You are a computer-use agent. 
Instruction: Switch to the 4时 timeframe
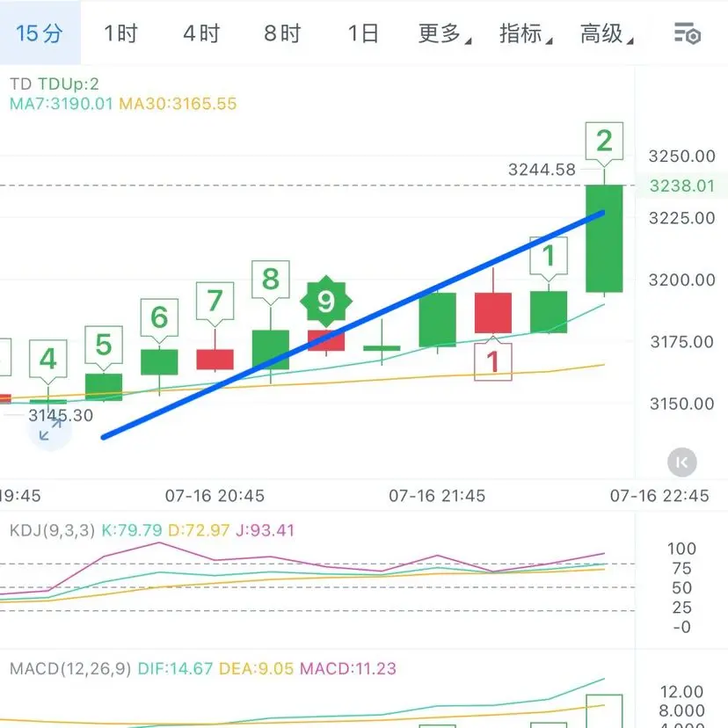[x=201, y=34]
